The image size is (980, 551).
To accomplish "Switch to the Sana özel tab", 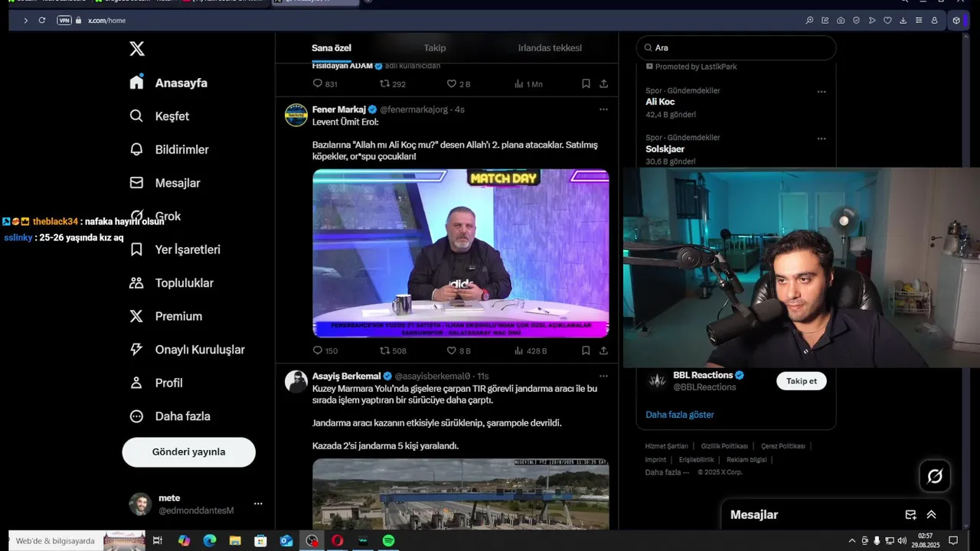I will pyautogui.click(x=332, y=48).
